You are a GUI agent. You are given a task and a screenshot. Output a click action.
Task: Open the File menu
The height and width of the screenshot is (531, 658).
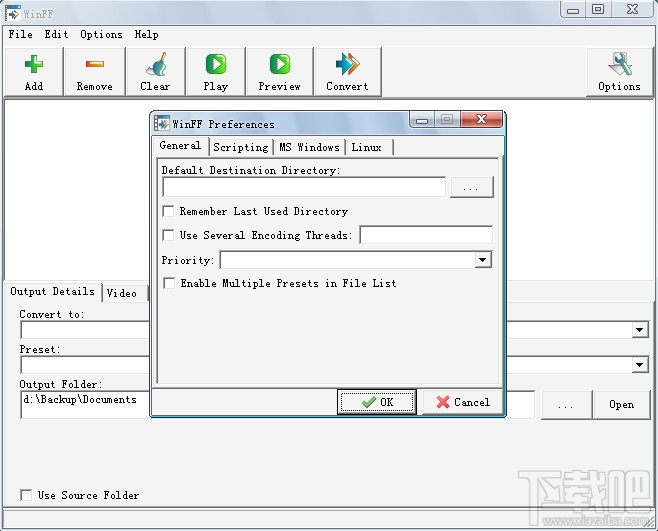pyautogui.click(x=21, y=34)
